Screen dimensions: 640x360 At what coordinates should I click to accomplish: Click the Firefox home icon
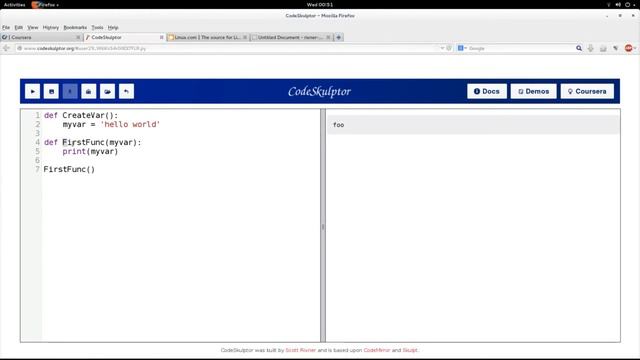click(x=603, y=48)
